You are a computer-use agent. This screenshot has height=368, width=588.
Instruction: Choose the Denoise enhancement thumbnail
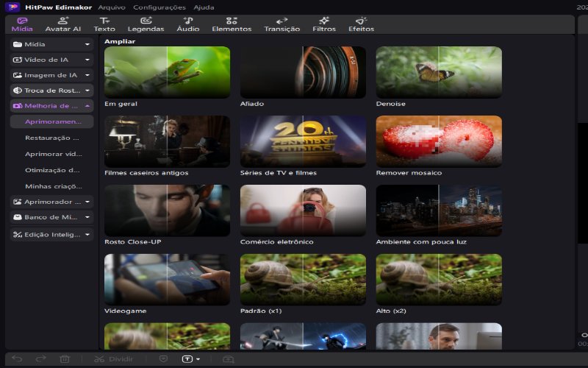pos(439,72)
